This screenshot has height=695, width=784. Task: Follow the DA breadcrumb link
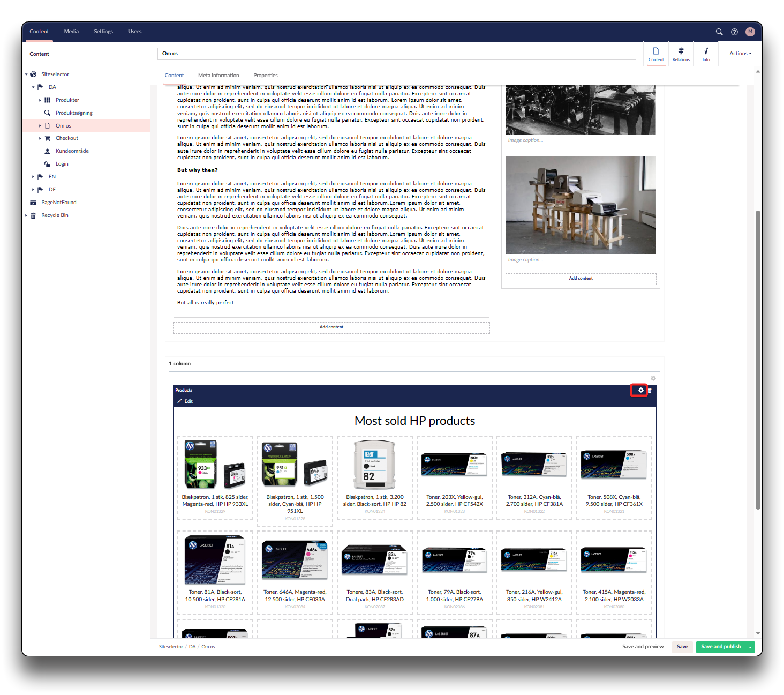(192, 647)
